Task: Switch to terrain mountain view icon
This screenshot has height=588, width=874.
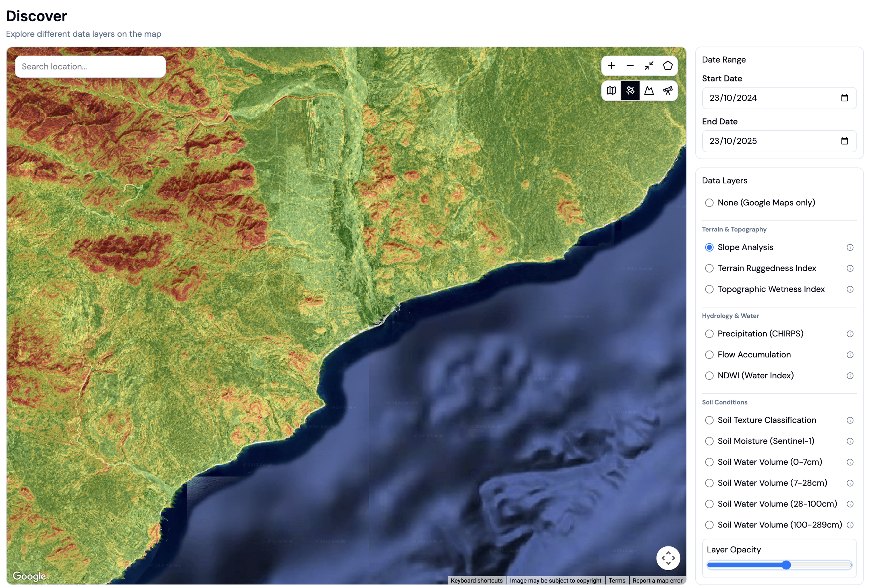Action: click(649, 90)
